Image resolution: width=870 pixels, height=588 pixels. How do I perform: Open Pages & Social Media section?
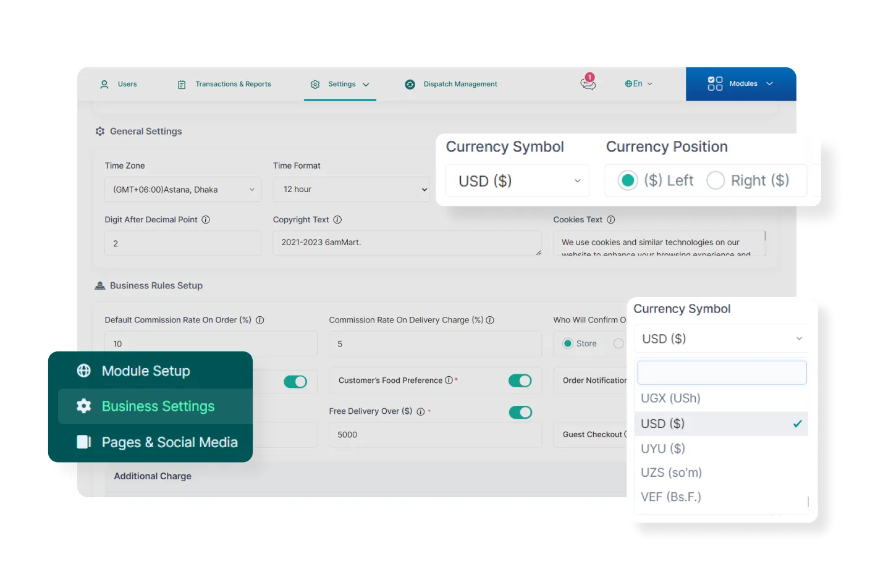click(169, 442)
